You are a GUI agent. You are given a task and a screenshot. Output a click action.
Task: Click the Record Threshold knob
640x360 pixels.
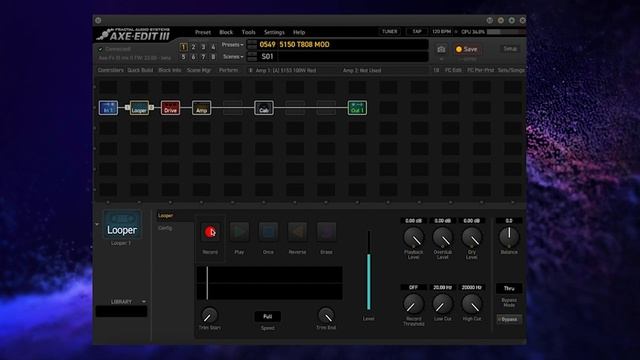point(413,304)
